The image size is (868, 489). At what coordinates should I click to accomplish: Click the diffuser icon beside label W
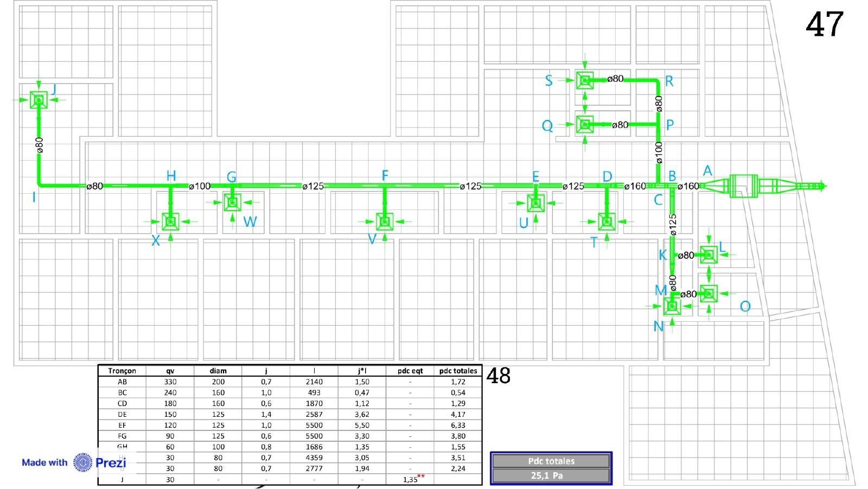[232, 202]
